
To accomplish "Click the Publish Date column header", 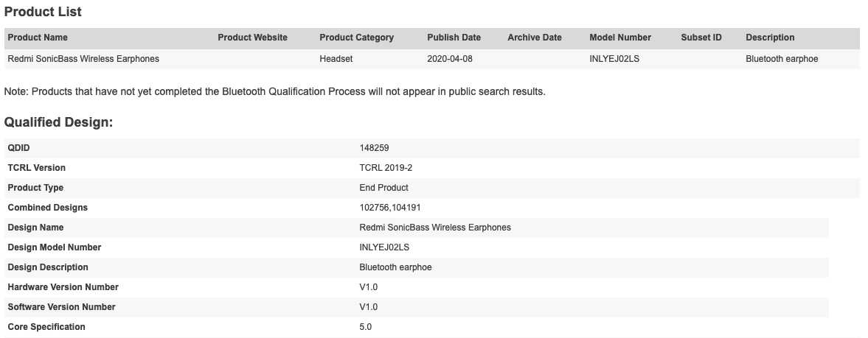I will coord(454,38).
